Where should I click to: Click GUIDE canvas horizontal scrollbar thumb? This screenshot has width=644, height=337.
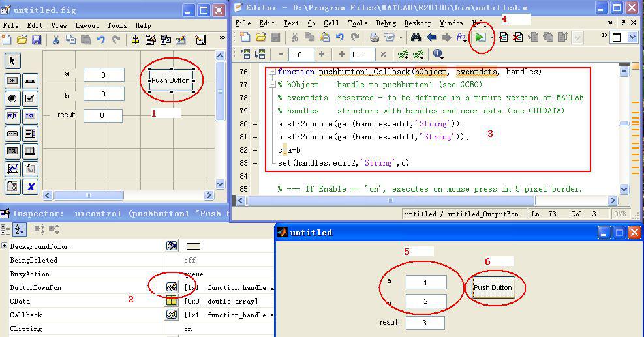(89, 196)
